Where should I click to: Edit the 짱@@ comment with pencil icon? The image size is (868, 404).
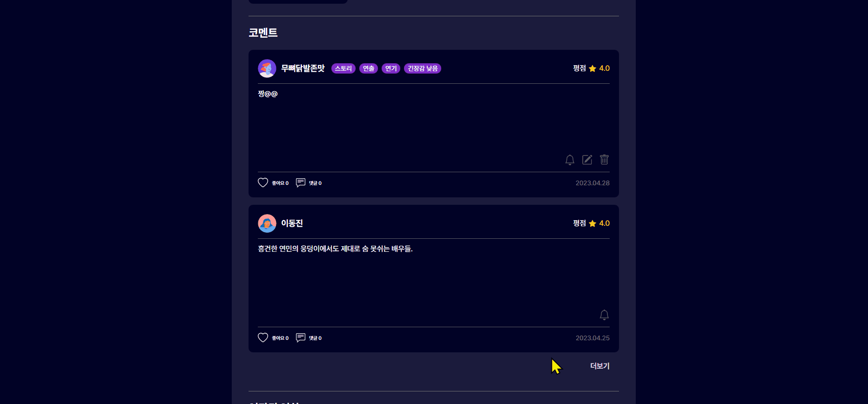(587, 160)
